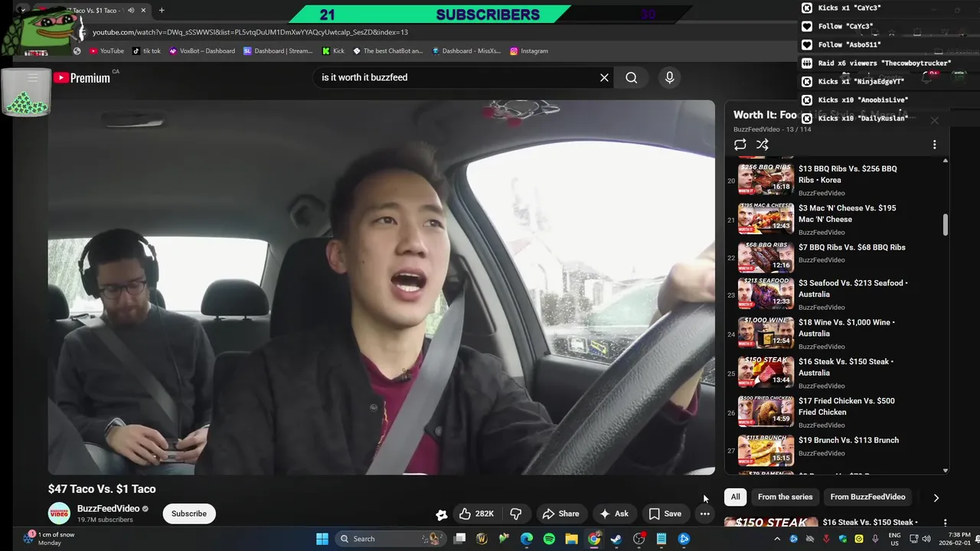Open tik tok bookmark

146,51
